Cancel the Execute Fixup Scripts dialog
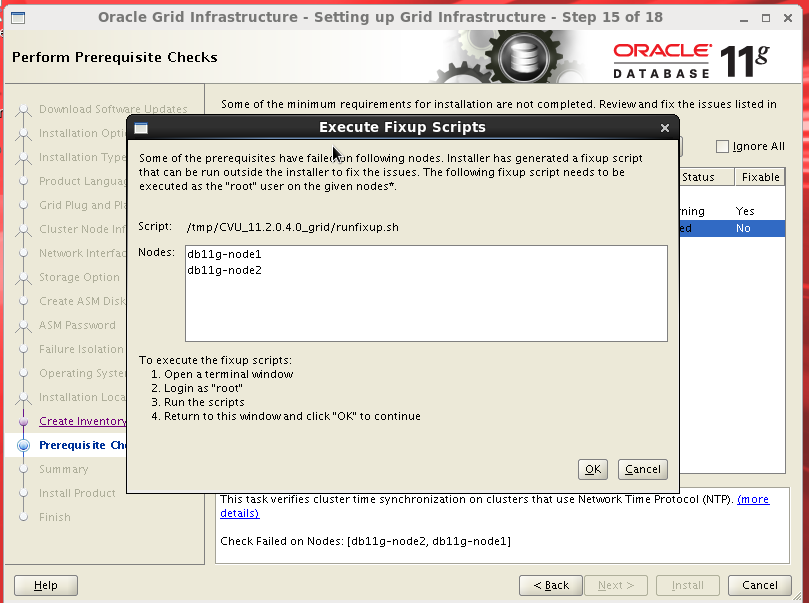The width and height of the screenshot is (809, 603). click(642, 469)
